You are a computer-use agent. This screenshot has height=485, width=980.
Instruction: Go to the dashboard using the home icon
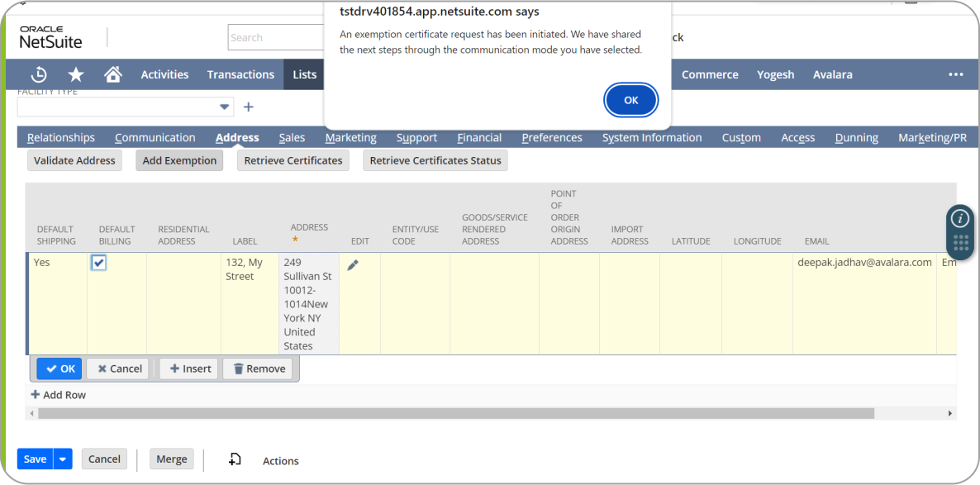[112, 74]
